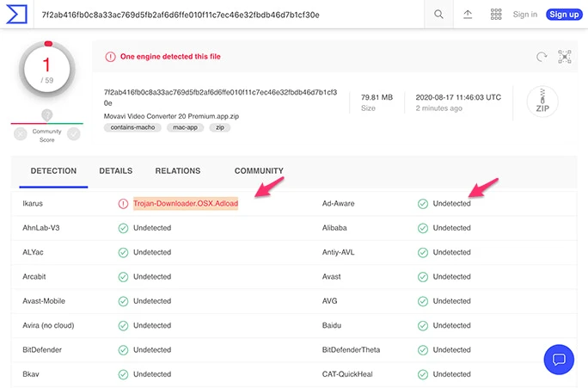The height and width of the screenshot is (388, 588).
Task: Select the BitDefender engine name
Action: coord(42,350)
